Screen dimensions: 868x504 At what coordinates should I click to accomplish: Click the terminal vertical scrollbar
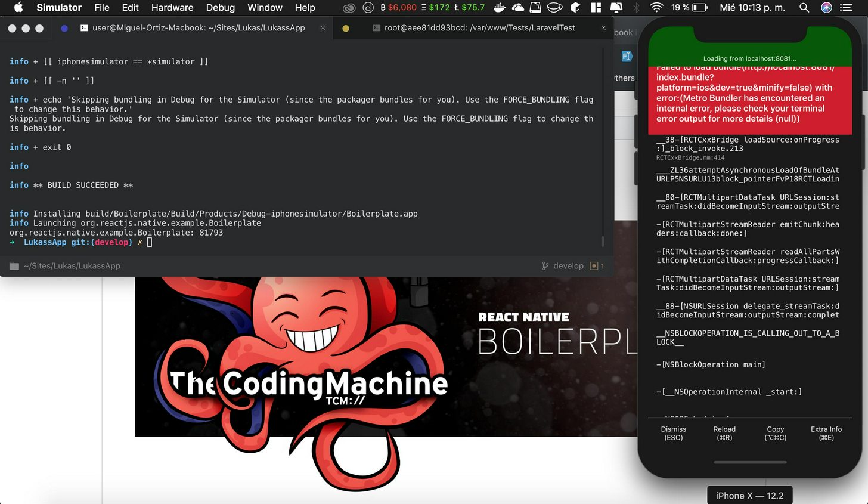(x=603, y=241)
